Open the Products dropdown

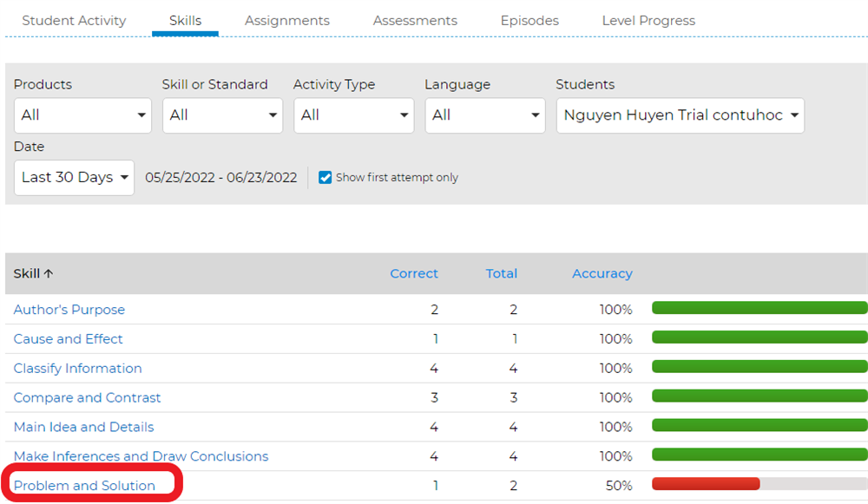tap(82, 115)
